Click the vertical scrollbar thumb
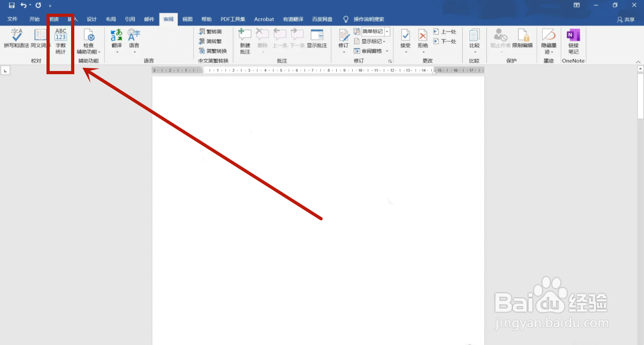The width and height of the screenshot is (644, 345). 640,96
